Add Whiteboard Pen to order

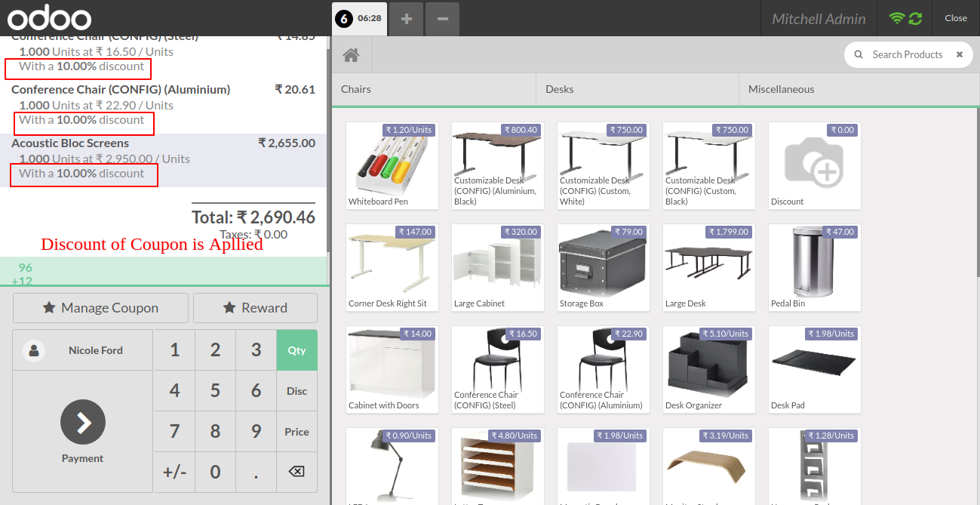[392, 165]
